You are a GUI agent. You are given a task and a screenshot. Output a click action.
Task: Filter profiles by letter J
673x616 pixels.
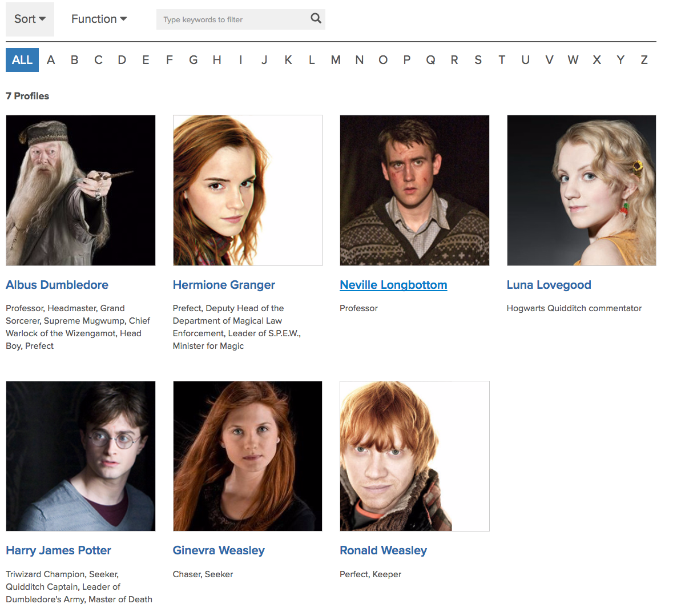tap(264, 60)
